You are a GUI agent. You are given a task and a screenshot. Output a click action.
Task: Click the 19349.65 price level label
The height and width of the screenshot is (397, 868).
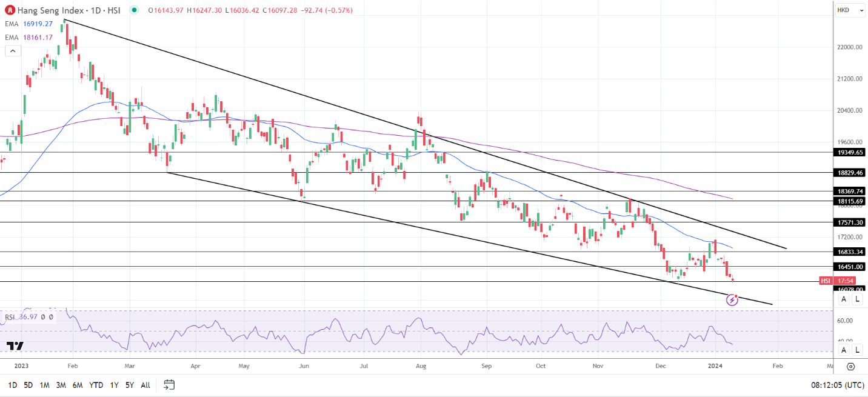click(850, 152)
